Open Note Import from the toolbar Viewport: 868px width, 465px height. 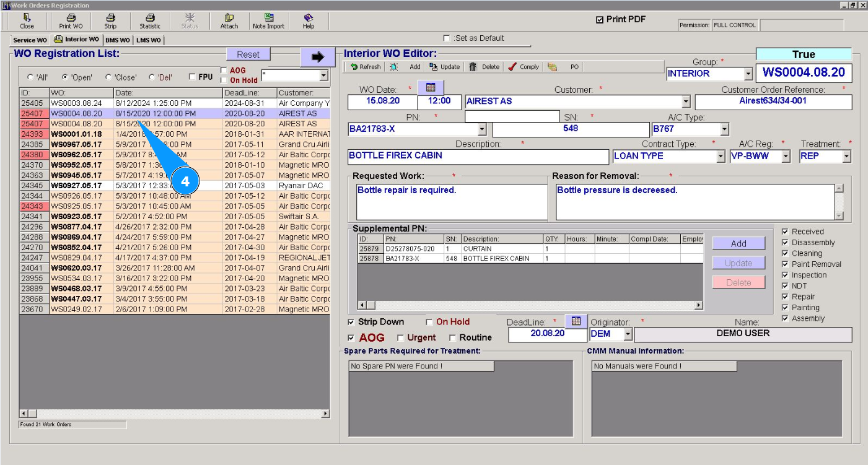[x=268, y=21]
